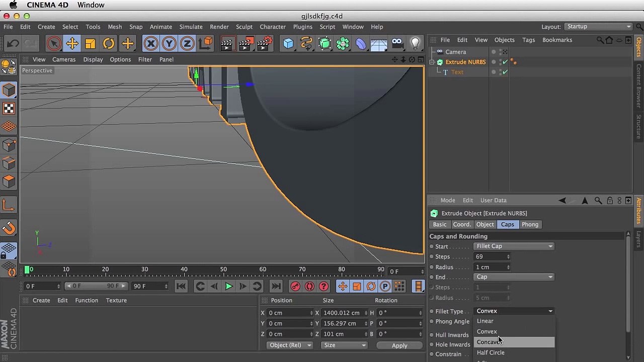The image size is (644, 362).
Task: Collapse the Extrude NURBS tree node
Action: pyautogui.click(x=432, y=62)
